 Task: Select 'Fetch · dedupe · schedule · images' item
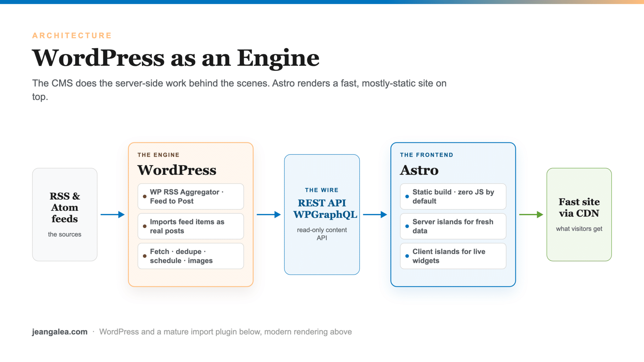click(x=191, y=256)
